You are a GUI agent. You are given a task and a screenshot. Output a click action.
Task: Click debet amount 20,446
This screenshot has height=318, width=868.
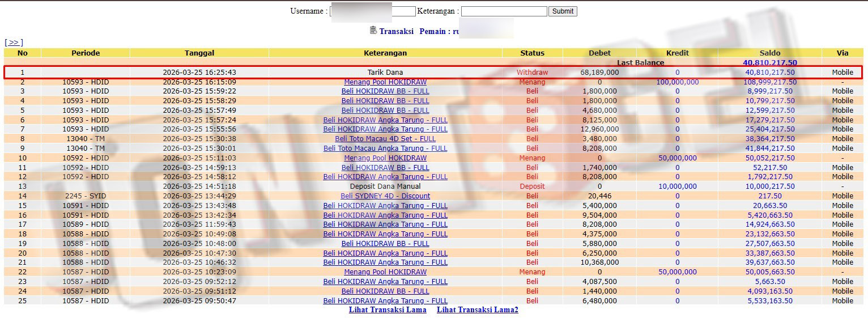click(x=599, y=196)
